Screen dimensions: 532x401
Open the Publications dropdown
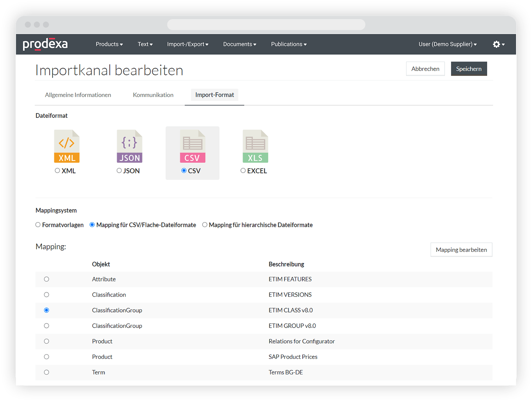pyautogui.click(x=289, y=44)
